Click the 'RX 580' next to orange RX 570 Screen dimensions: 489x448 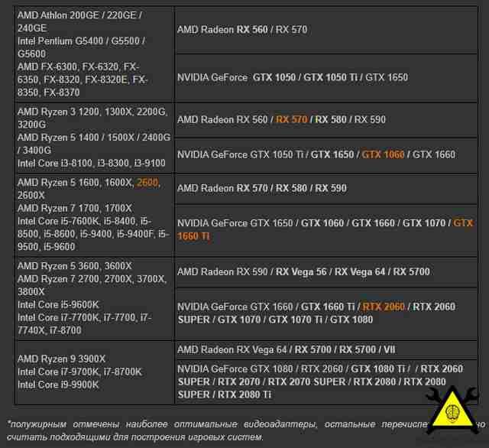331,119
